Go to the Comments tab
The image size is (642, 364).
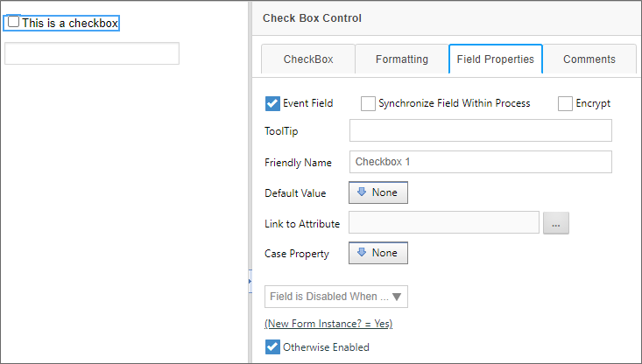[589, 59]
